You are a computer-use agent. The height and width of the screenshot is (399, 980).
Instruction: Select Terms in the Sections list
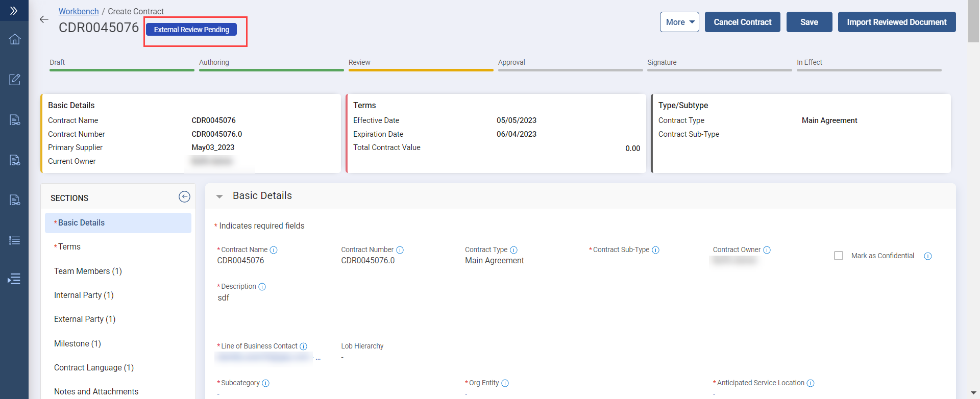(x=69, y=247)
